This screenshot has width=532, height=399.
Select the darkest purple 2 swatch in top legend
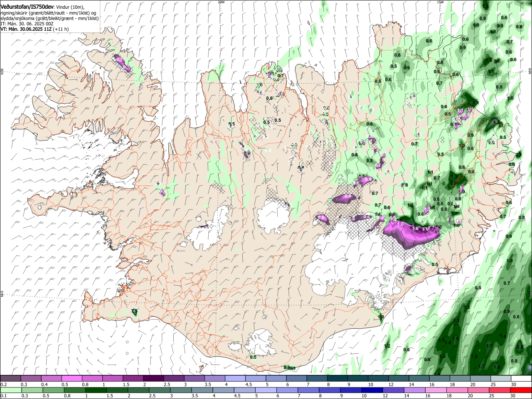coord(153,379)
